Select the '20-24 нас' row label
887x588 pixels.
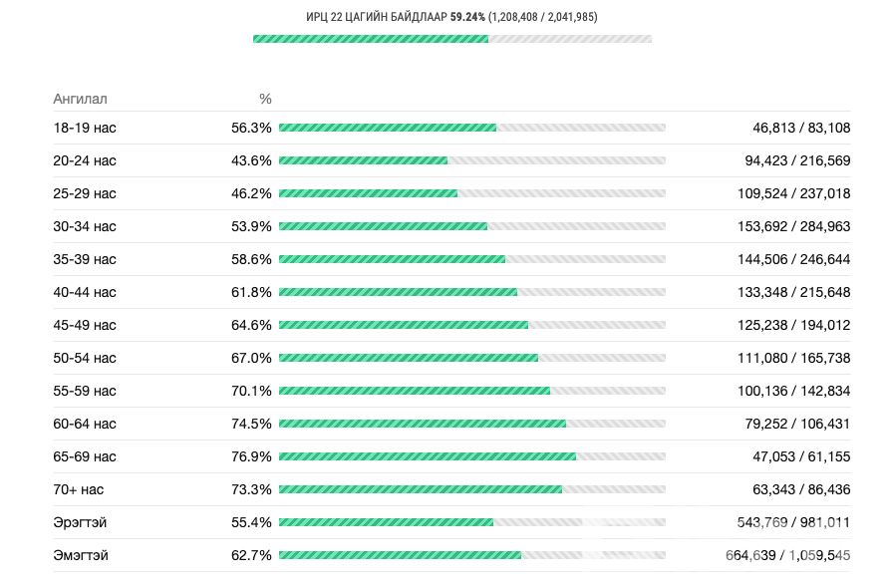pyautogui.click(x=85, y=160)
